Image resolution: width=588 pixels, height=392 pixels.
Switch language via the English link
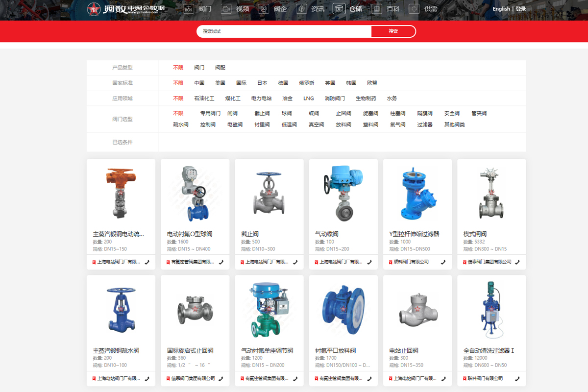click(501, 9)
